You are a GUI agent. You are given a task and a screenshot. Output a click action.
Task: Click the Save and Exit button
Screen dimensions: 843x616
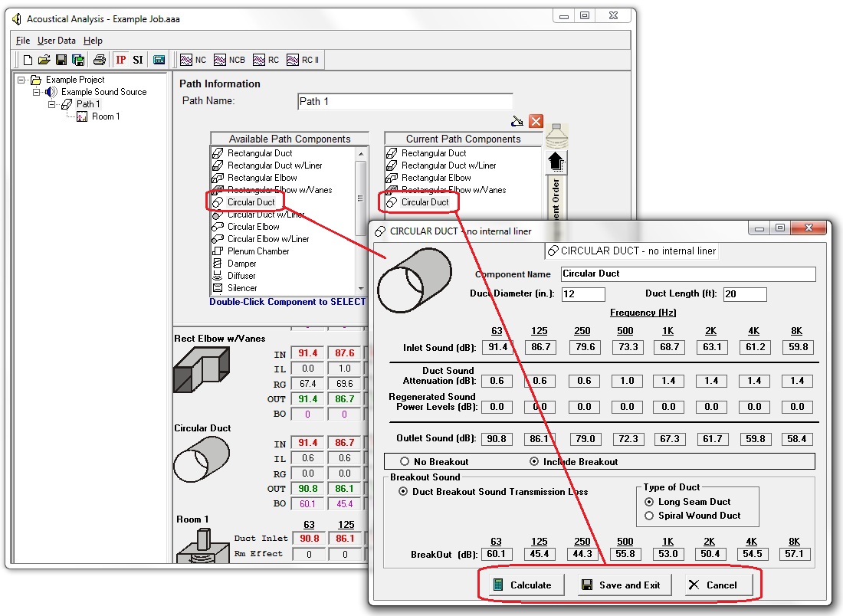pos(625,585)
